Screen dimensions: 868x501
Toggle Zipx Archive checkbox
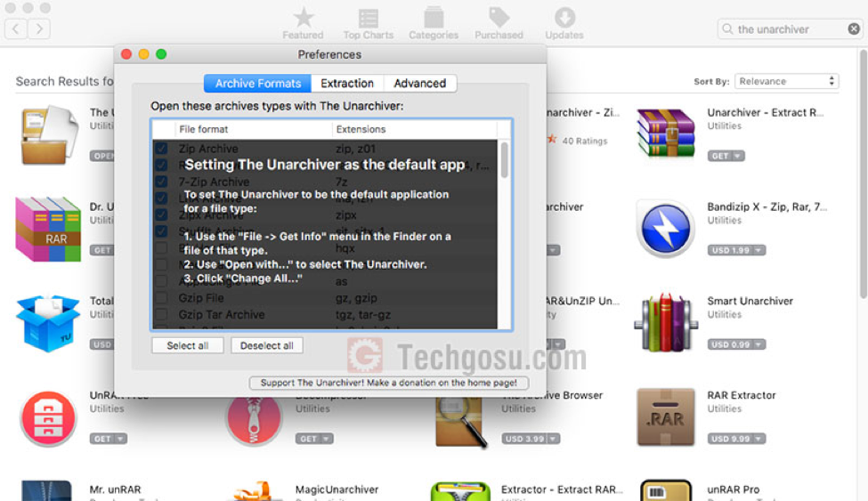coord(162,214)
